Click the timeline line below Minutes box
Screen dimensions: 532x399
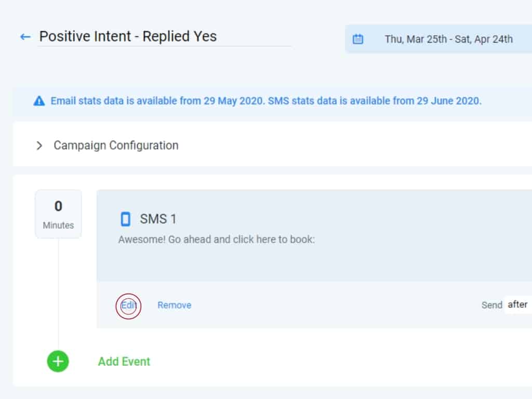point(58,291)
